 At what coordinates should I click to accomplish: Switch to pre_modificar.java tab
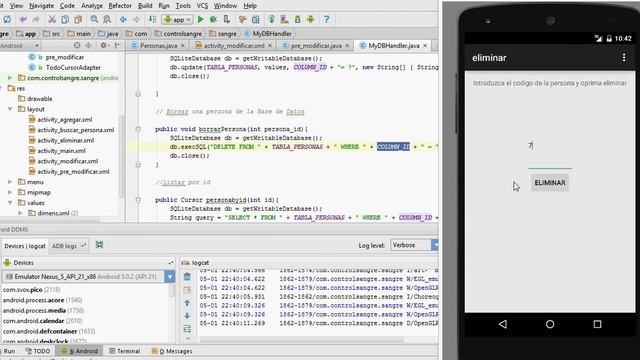point(316,45)
